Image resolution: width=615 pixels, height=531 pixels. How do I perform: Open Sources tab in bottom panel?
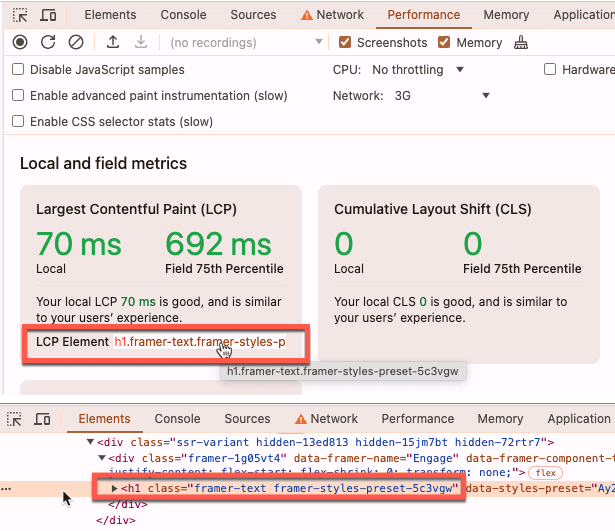tap(247, 419)
